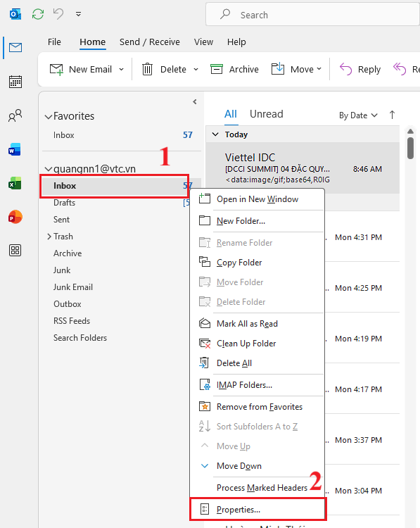Open the Help tab
This screenshot has height=528, width=420.
[x=236, y=42]
